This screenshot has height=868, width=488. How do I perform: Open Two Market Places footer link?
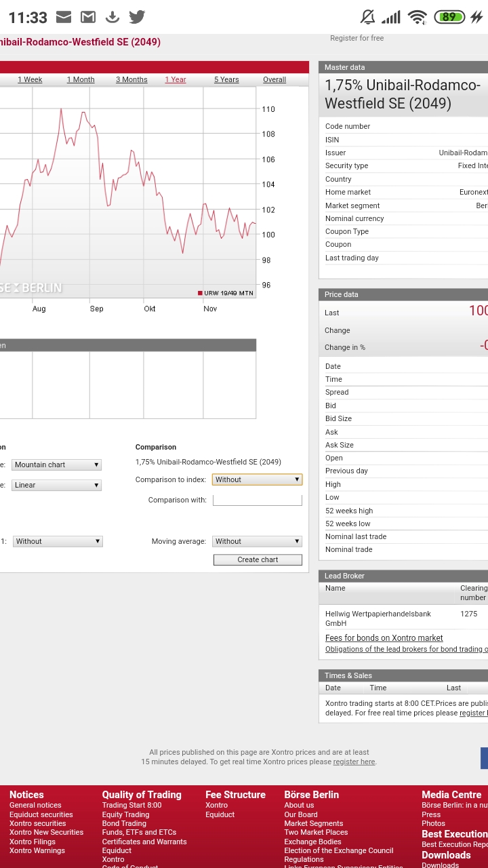coord(316,832)
